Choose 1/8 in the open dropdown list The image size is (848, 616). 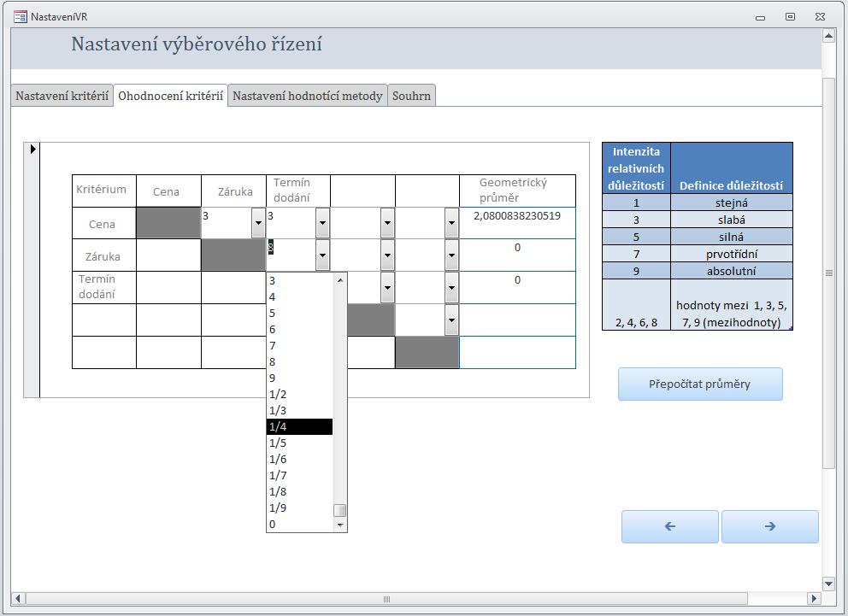pyautogui.click(x=300, y=492)
